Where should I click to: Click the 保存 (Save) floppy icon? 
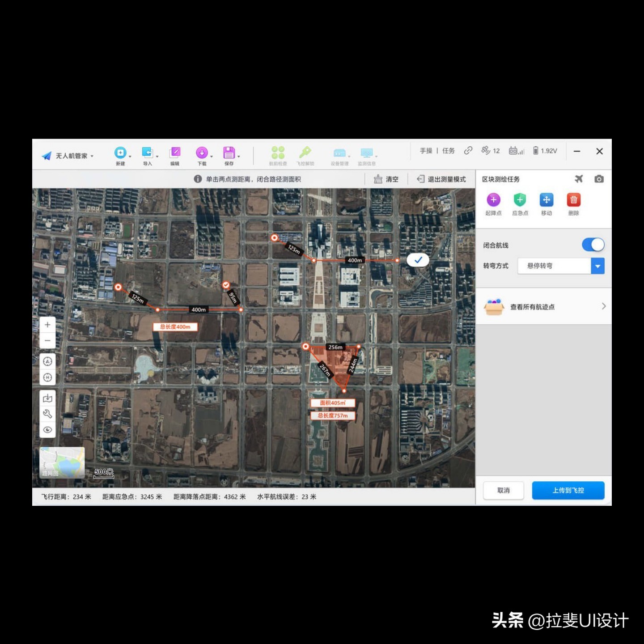229,153
